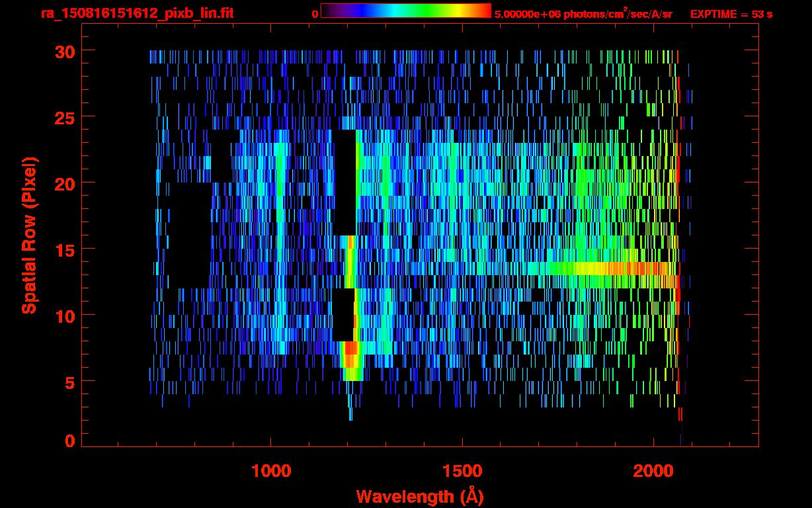Click the 1000 wavelength tick label
Screen dimensions: 812x508
tap(271, 470)
